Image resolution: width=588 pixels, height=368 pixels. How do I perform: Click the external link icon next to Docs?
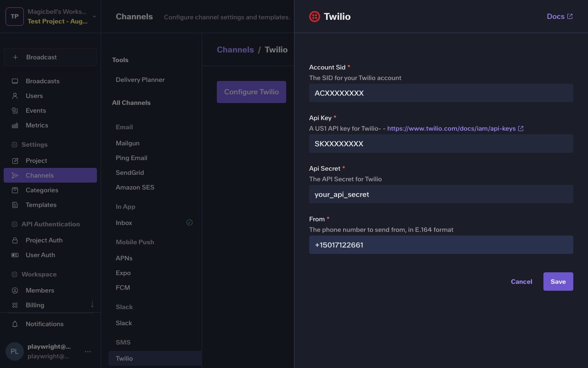tap(570, 16)
